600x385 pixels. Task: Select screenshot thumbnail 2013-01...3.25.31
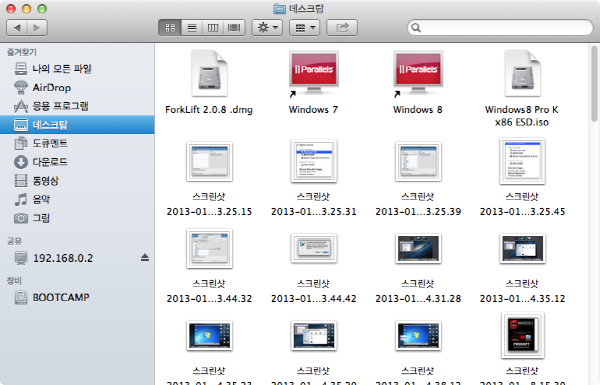(x=314, y=161)
